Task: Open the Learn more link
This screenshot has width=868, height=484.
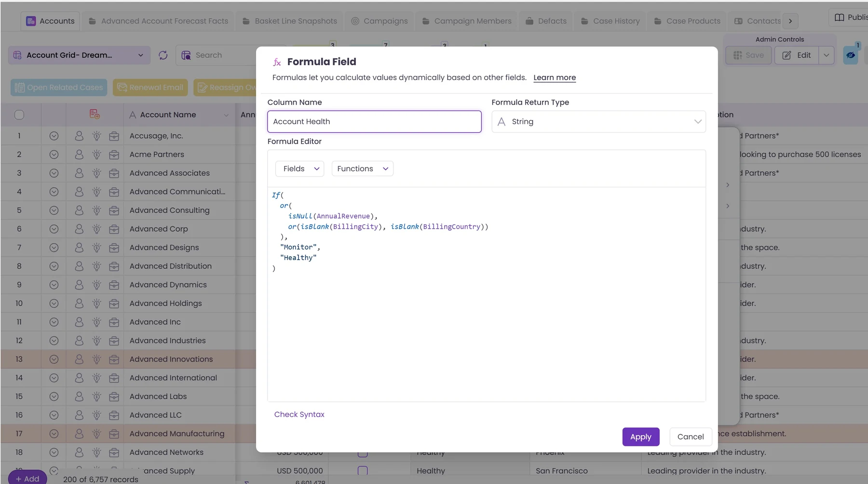Action: tap(555, 78)
